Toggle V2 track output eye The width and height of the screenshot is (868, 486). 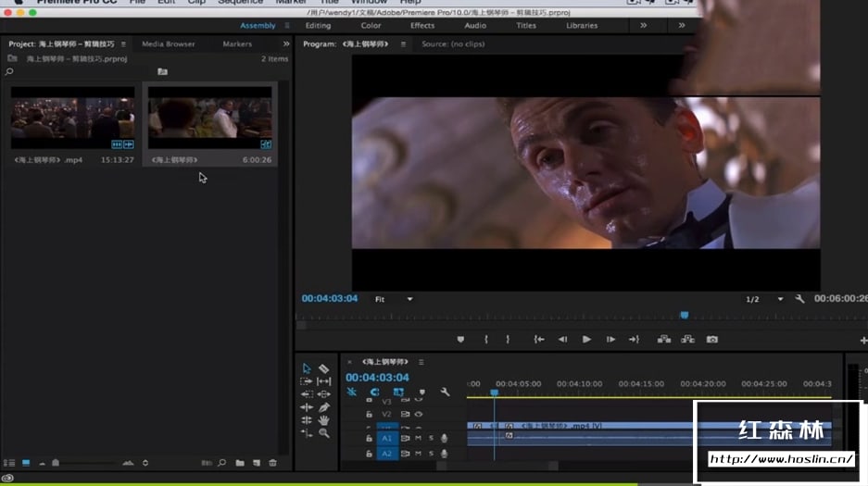pos(419,414)
